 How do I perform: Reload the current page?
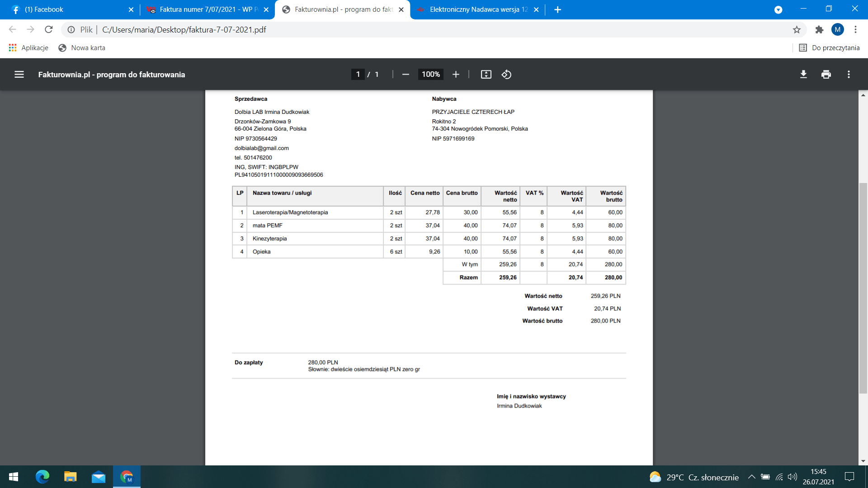49,30
